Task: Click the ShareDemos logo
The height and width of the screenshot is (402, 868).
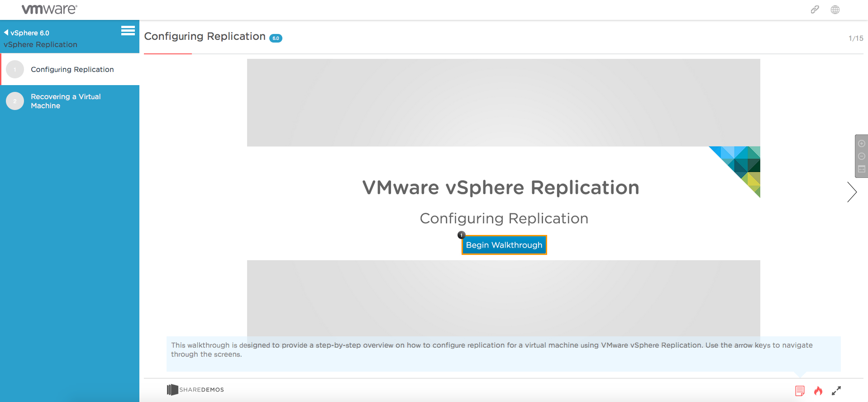Action: [195, 390]
